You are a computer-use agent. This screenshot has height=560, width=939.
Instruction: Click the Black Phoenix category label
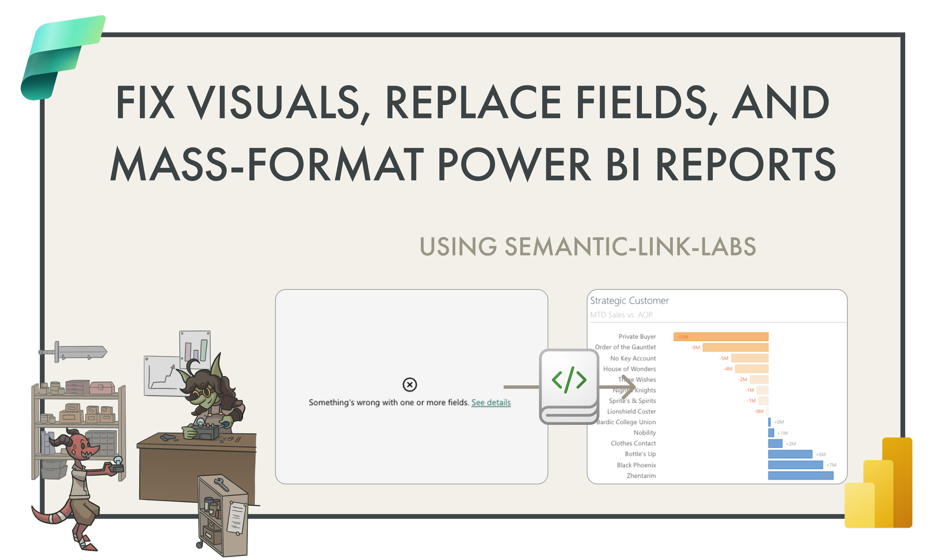pyautogui.click(x=636, y=465)
